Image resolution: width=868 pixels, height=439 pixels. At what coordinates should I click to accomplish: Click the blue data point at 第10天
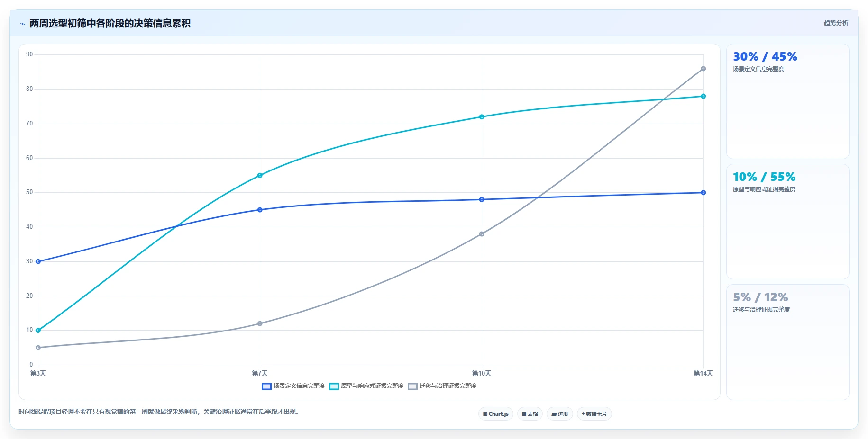(x=482, y=199)
